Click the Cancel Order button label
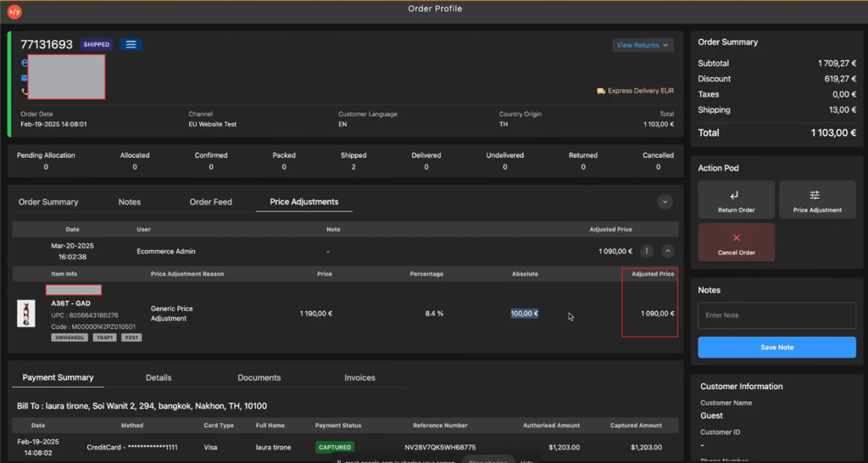Image resolution: width=868 pixels, height=463 pixels. click(x=737, y=253)
